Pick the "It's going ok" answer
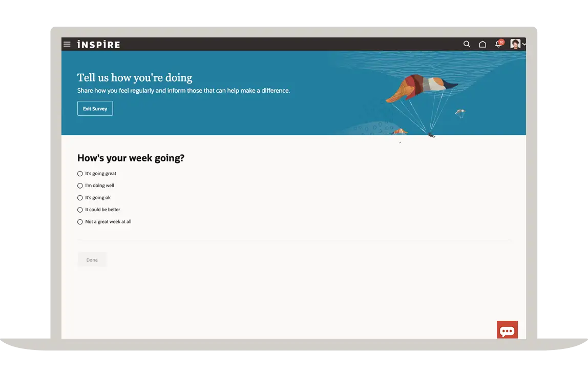The image size is (588, 371). tap(80, 198)
